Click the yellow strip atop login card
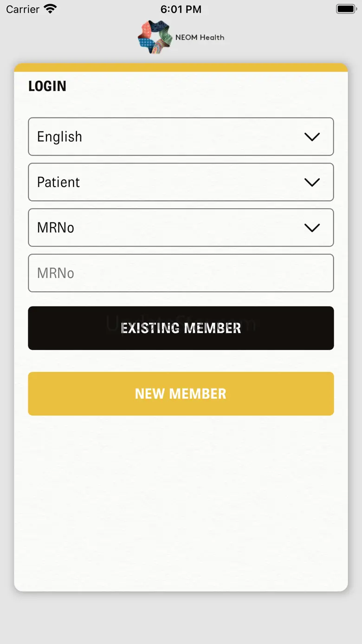Viewport: 362px width, 644px height. click(181, 68)
